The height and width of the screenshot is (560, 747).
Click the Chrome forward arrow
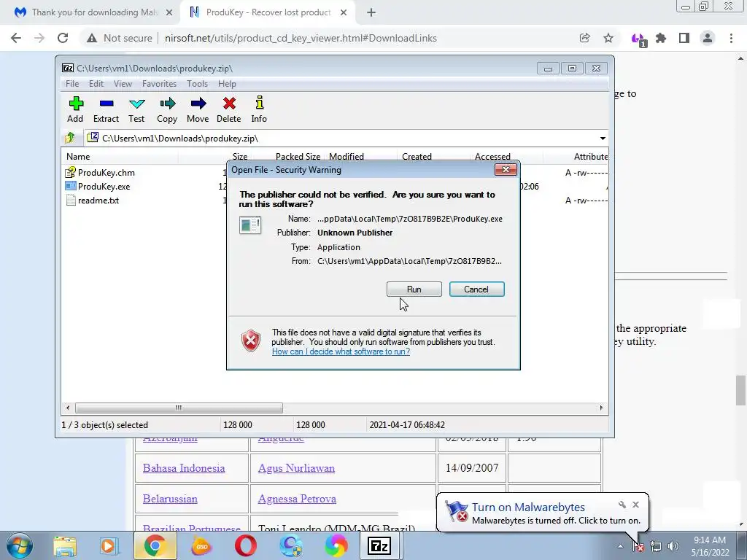click(x=39, y=38)
